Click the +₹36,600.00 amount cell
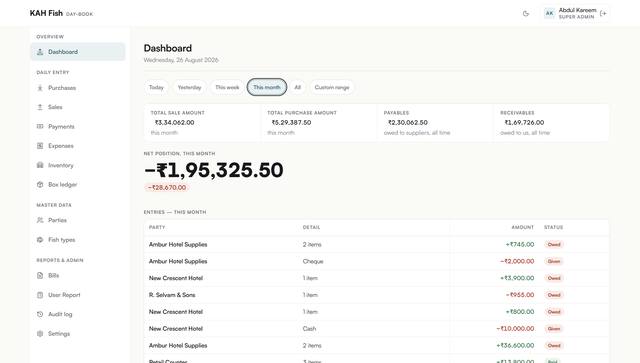 click(515, 345)
